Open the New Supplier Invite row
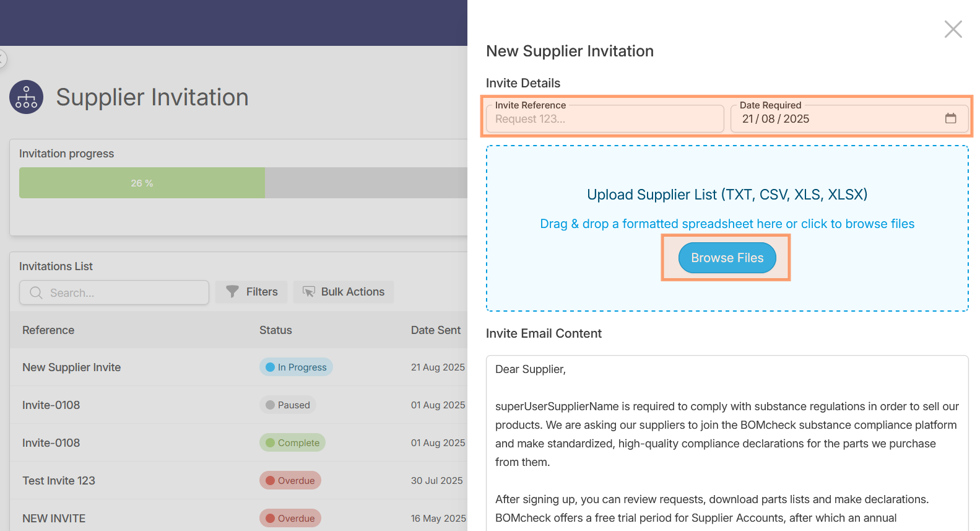Image resolution: width=980 pixels, height=531 pixels. click(72, 367)
